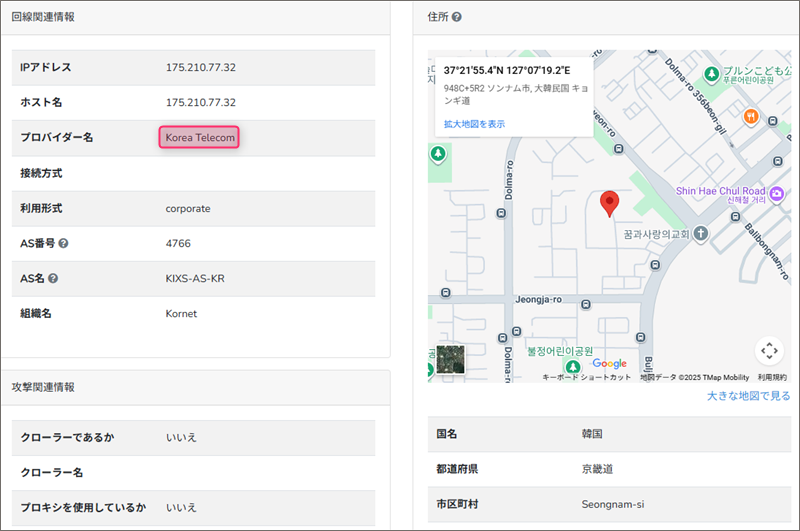
Task: Open the 利用規約 terms link
Action: (771, 377)
